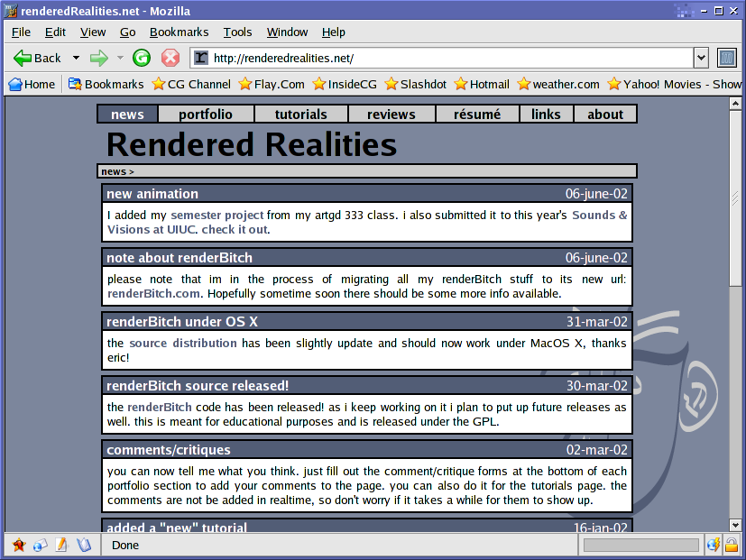The height and width of the screenshot is (560, 746).
Task: Click the 'comments/critiques' heading
Action: pos(169,450)
